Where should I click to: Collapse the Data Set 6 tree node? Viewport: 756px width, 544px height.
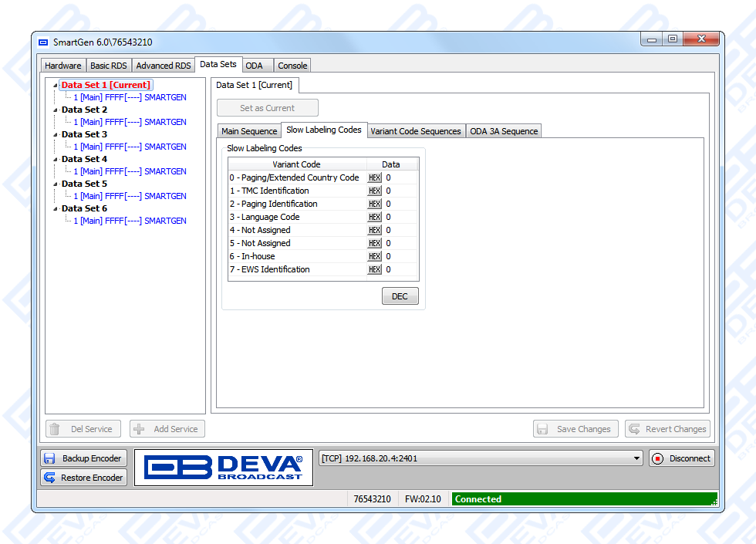coord(55,209)
